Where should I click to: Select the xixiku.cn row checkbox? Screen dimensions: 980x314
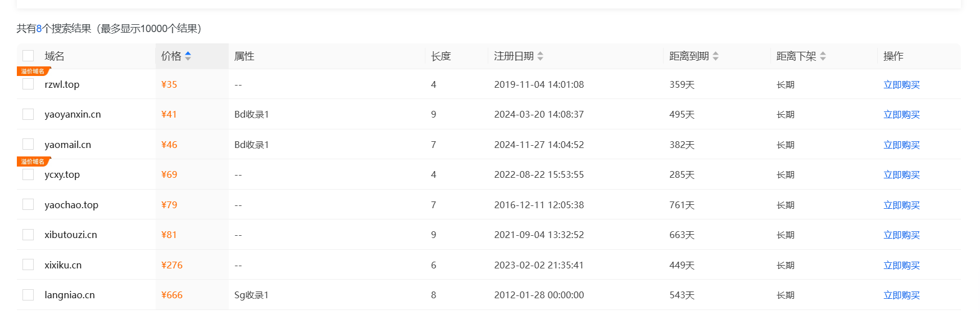pos(28,264)
